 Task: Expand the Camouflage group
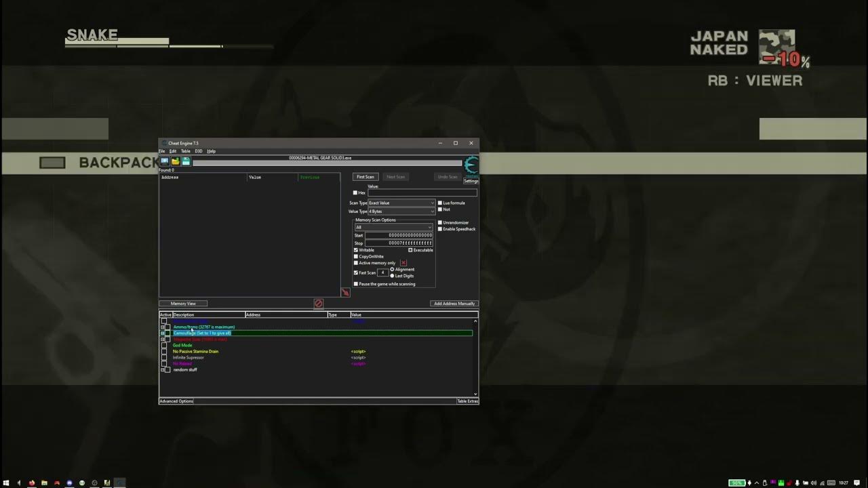click(x=162, y=333)
